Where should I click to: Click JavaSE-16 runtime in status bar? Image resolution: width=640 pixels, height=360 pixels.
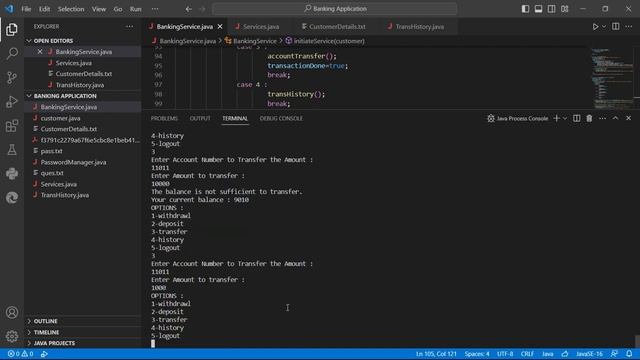tap(589, 354)
